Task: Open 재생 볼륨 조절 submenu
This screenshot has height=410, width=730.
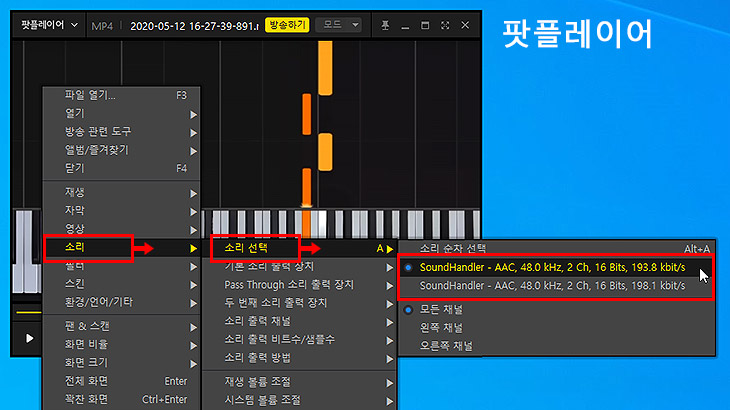Action: (299, 382)
